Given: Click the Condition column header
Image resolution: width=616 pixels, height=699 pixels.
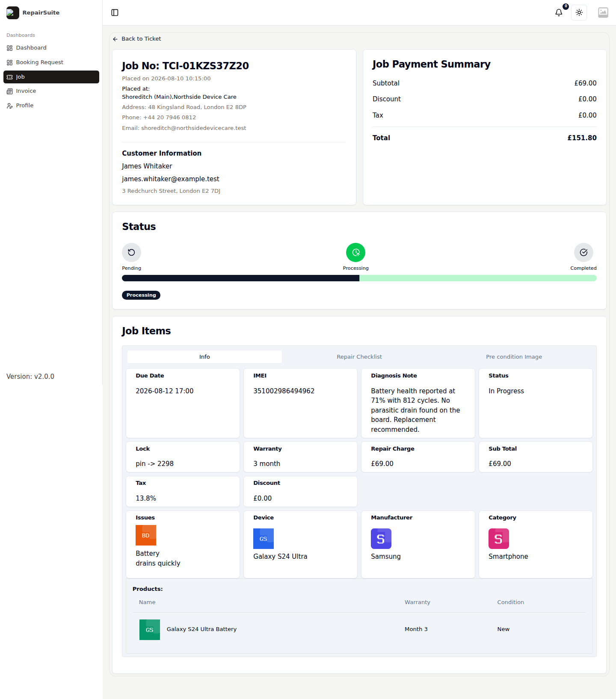Looking at the screenshot, I should (x=510, y=602).
